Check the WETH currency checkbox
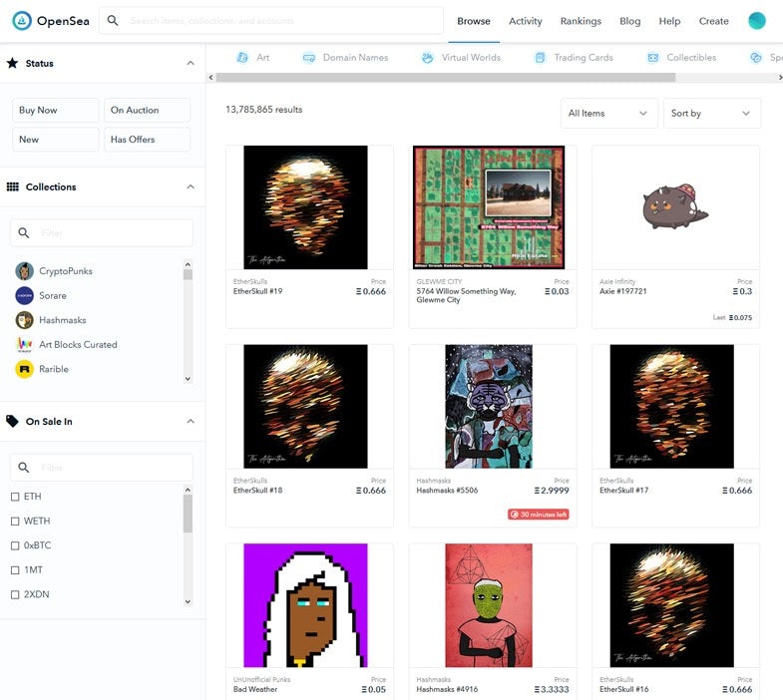This screenshot has width=783, height=700. 15,522
